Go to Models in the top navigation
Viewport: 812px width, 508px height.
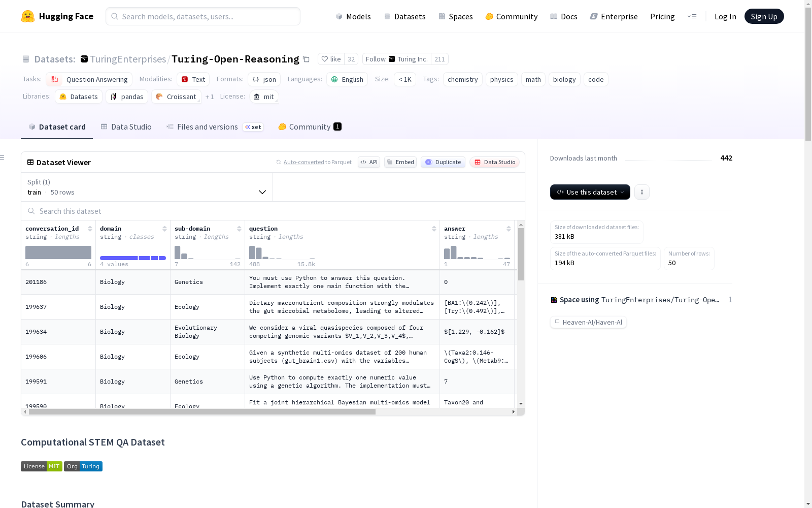click(x=353, y=16)
